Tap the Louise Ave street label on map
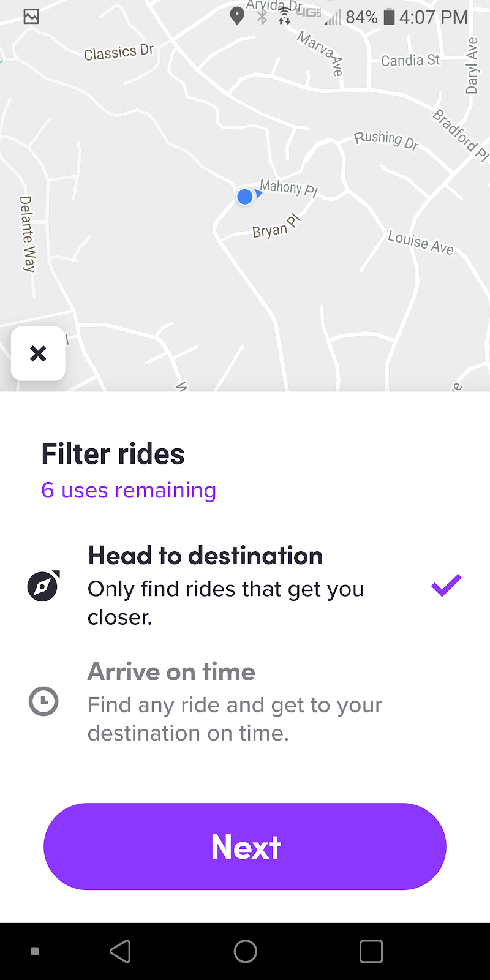The height and width of the screenshot is (980, 490). 420,242
